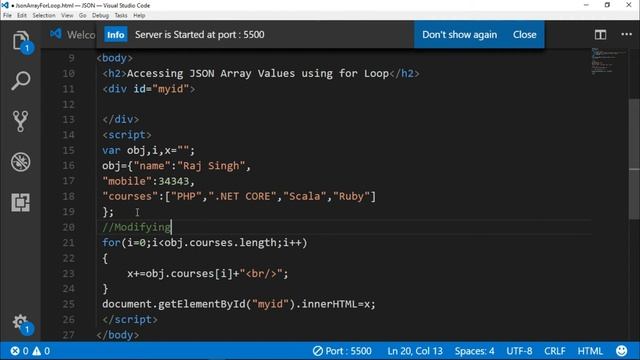This screenshot has height=360, width=640.
Task: Change indentation via Spaces: 4
Action: [x=474, y=351]
